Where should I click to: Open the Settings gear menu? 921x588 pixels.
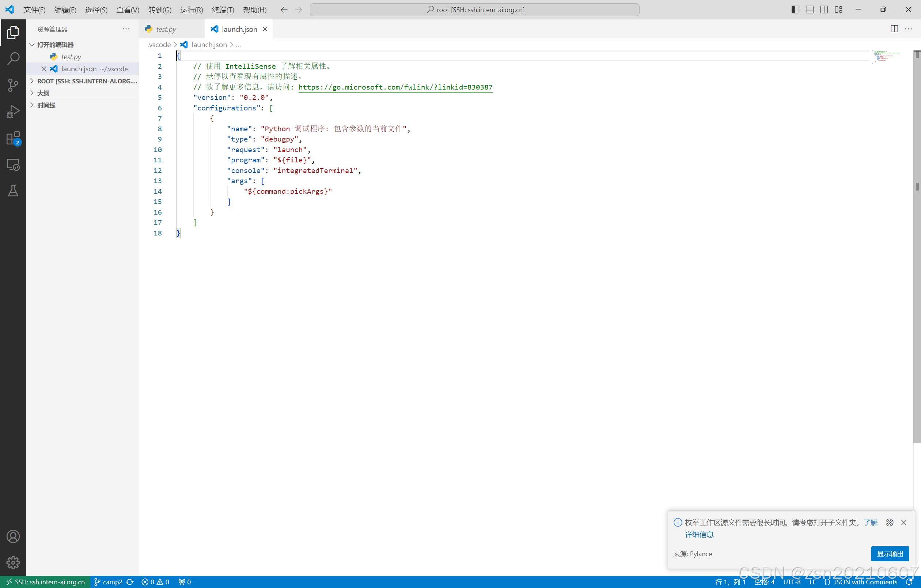(14, 562)
